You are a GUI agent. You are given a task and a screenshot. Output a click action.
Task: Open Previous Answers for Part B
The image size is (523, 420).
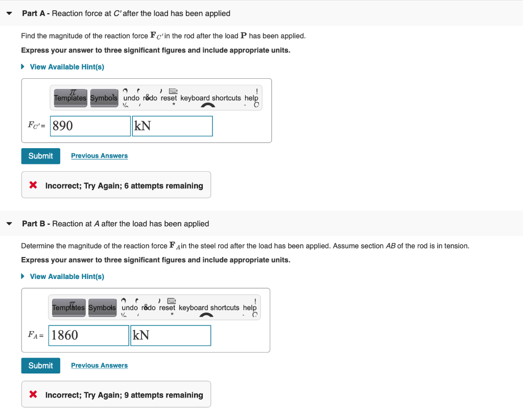(99, 365)
